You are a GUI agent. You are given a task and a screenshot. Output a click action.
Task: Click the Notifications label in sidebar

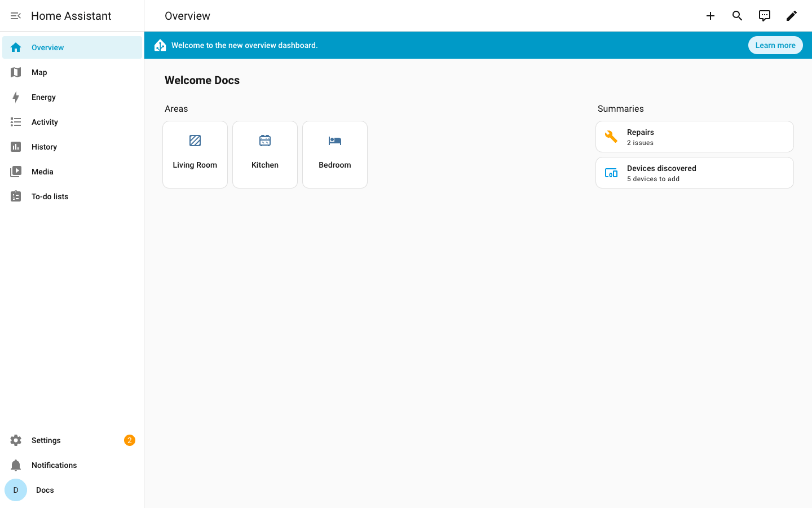pyautogui.click(x=54, y=465)
